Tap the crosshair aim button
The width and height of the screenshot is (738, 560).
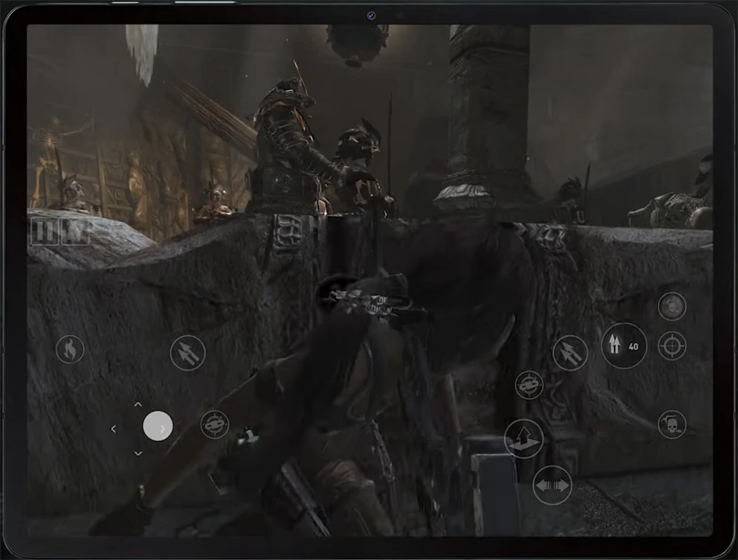[671, 346]
